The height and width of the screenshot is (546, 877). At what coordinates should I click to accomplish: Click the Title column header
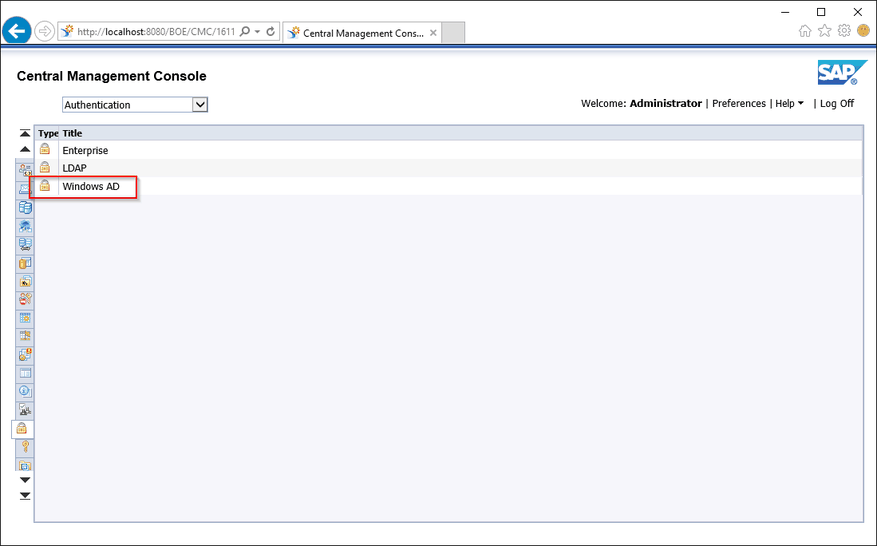72,133
